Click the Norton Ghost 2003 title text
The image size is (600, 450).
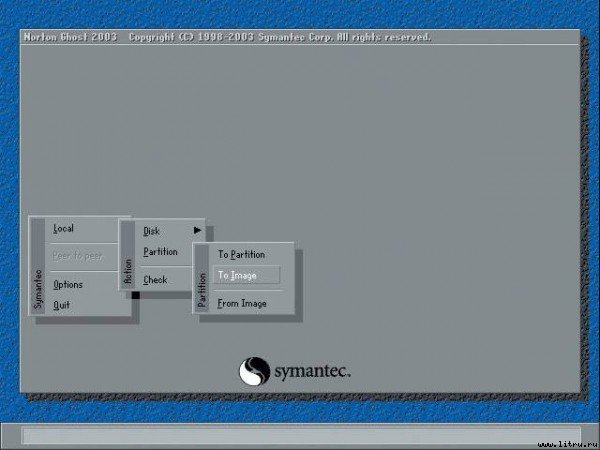[x=70, y=37]
